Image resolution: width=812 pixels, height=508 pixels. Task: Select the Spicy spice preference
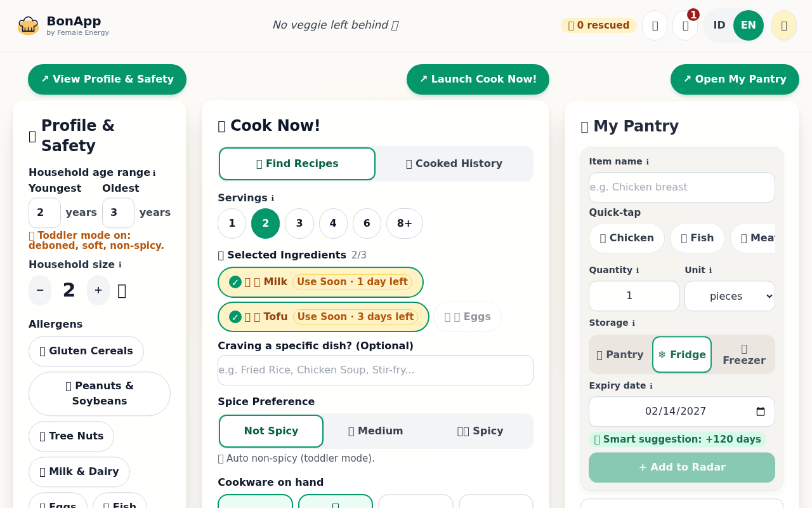(x=480, y=431)
